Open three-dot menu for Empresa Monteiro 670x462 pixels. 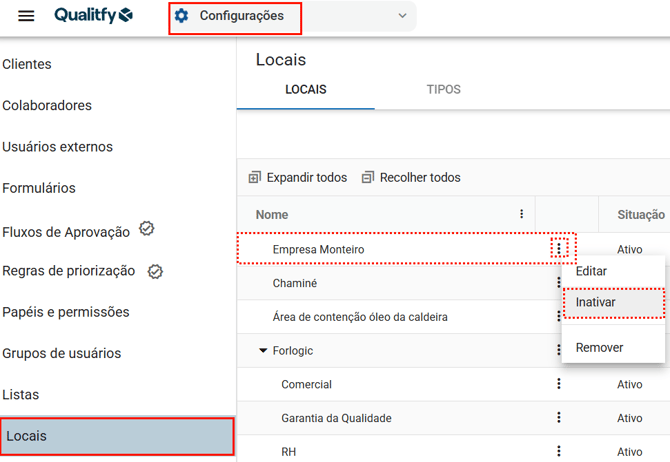(559, 248)
